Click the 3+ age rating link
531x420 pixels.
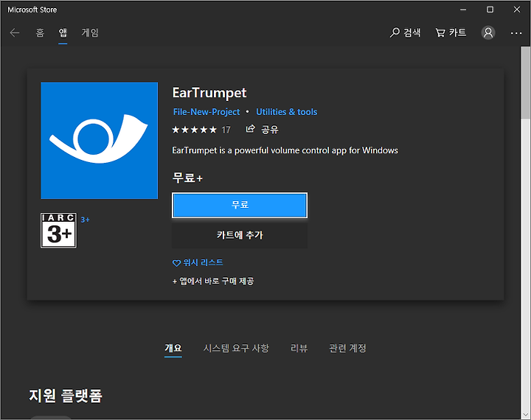(85, 220)
